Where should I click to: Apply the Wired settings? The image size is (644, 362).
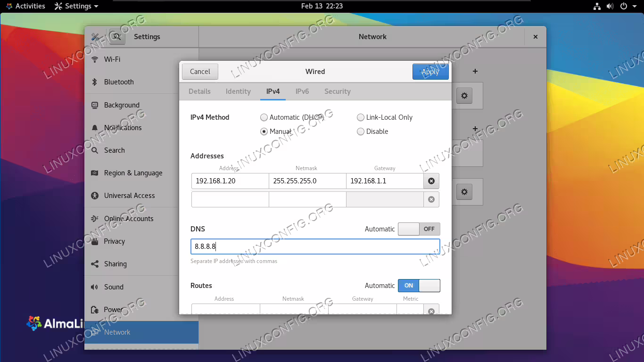pos(430,72)
